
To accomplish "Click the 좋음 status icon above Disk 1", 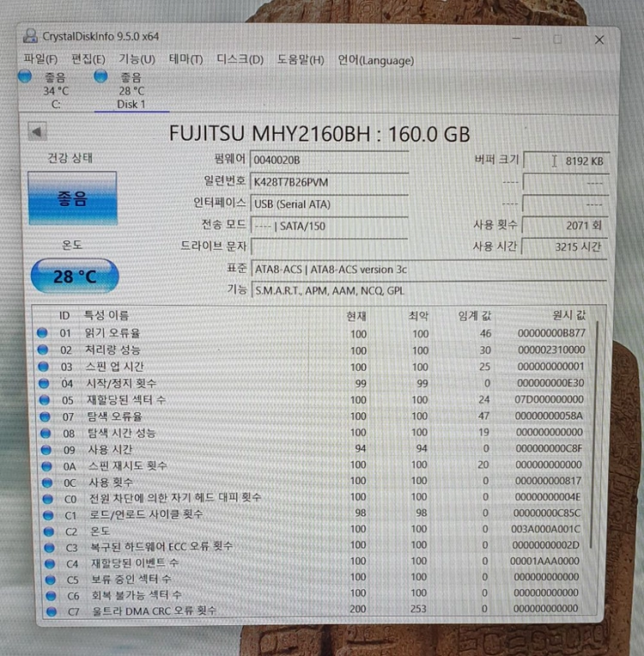I will 100,76.
